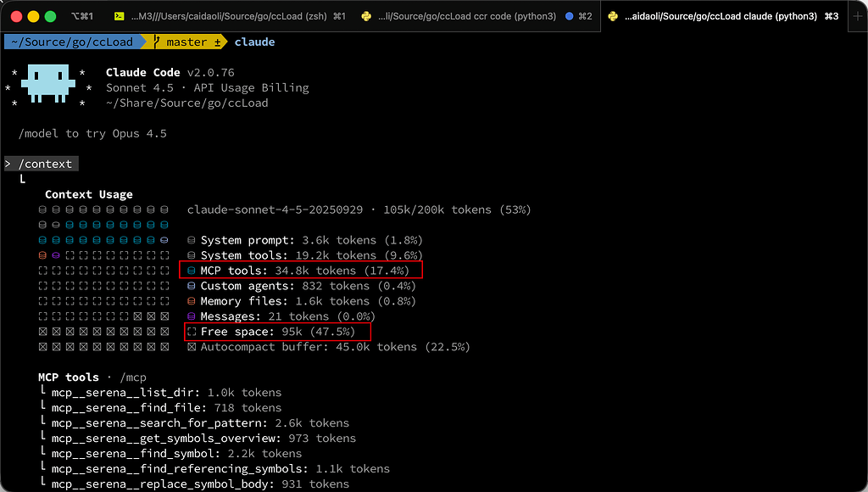Click the Autocompact buffer: 45.0k tokens text

(336, 347)
